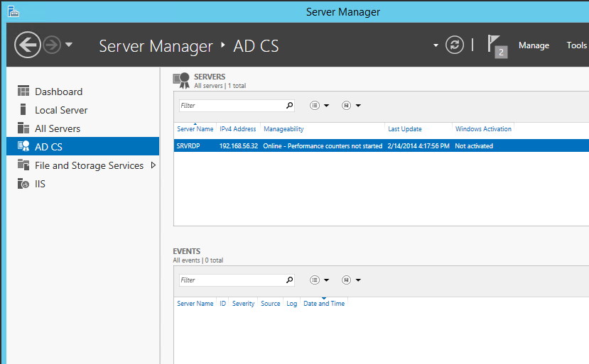589x364 pixels.
Task: Click the All Servers icon
Action: [x=23, y=128]
